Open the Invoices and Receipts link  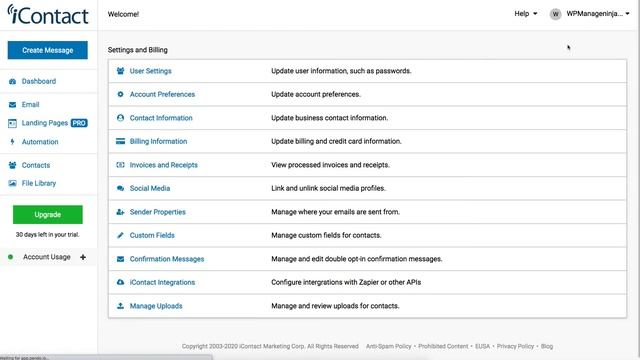(164, 165)
